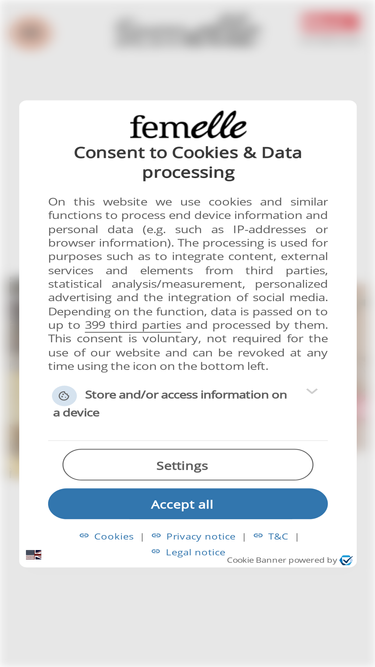Expand the Store and/or access information row
Image resolution: width=375 pixels, height=667 pixels.
(188, 402)
